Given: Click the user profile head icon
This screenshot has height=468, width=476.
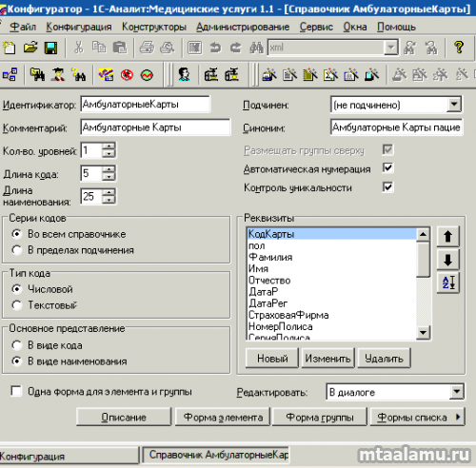Looking at the screenshot, I should click(184, 75).
